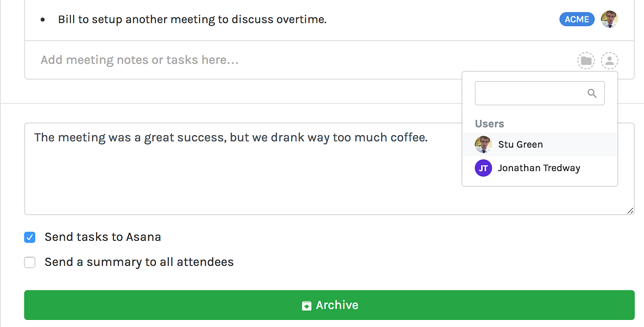This screenshot has width=644, height=327.
Task: Click the ACME project tag
Action: tap(577, 20)
